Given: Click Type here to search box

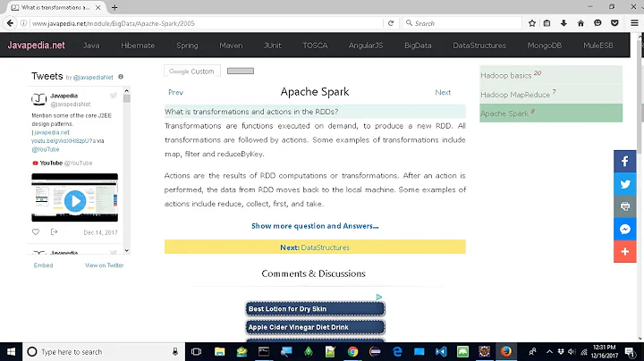Looking at the screenshot, I should (x=103, y=352).
